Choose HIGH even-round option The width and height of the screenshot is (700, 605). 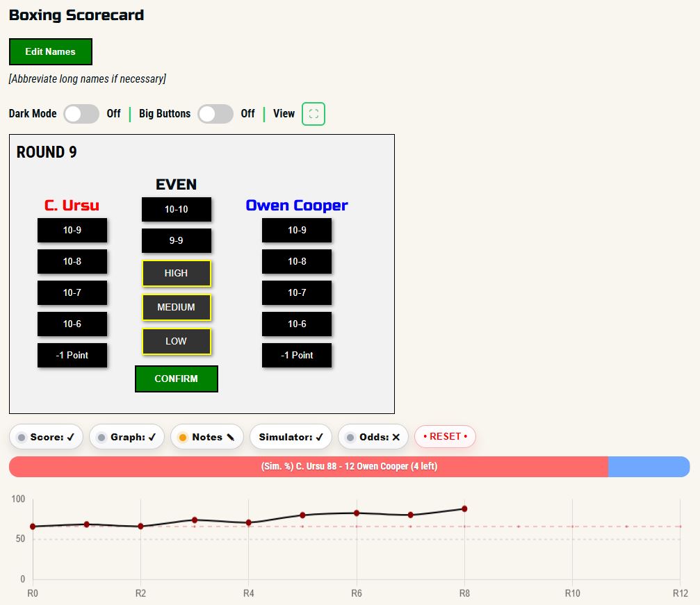coord(176,273)
